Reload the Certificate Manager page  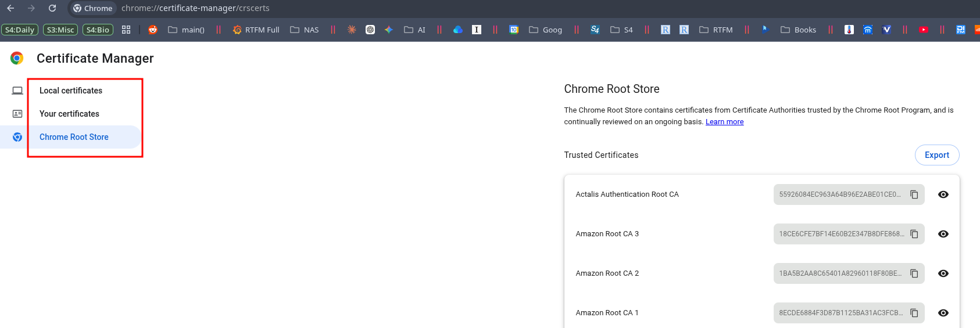tap(52, 8)
